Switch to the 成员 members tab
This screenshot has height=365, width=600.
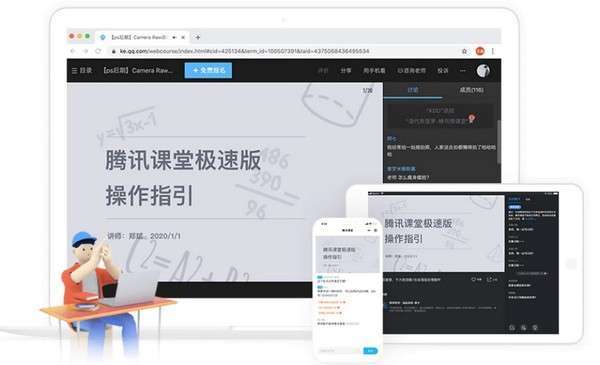[x=471, y=90]
